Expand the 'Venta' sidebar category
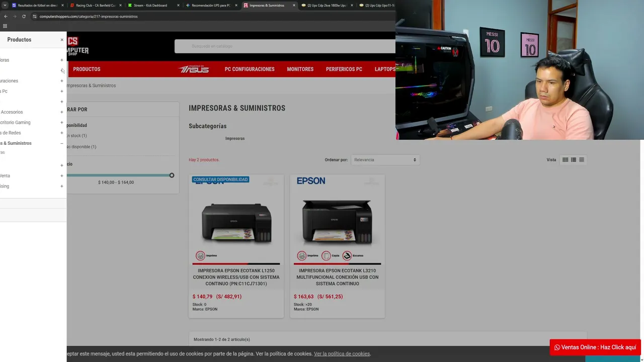This screenshot has height=362, width=644. coord(62,176)
